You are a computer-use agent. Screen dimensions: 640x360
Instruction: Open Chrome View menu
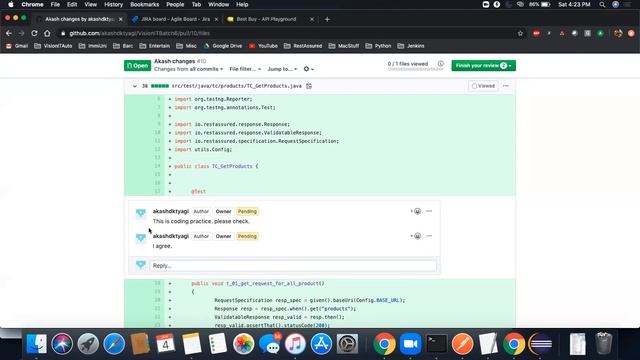tap(91, 4)
